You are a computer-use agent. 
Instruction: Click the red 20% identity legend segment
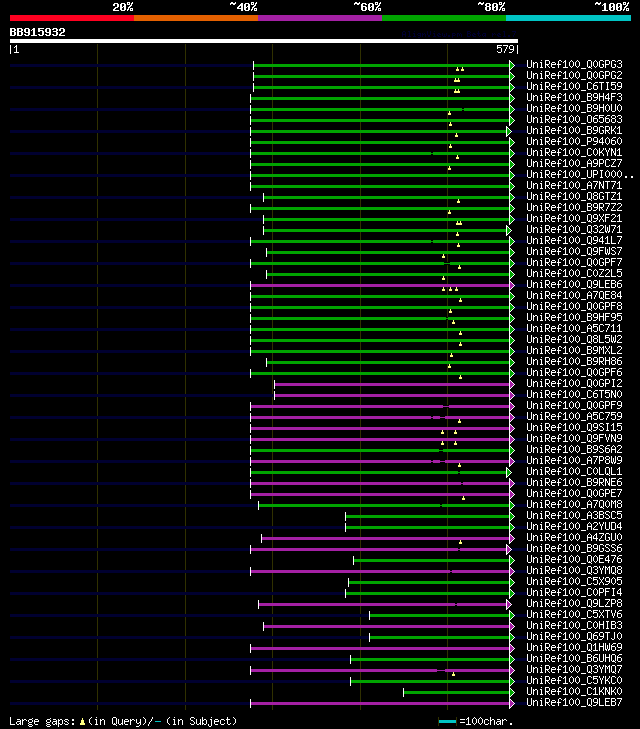[x=72, y=18]
